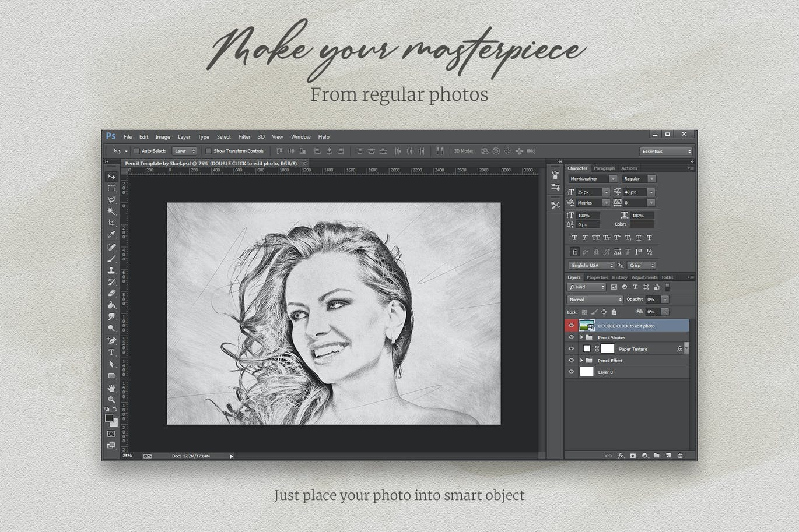This screenshot has width=799, height=532.
Task: Hide the Paper Texture layer
Action: click(571, 349)
